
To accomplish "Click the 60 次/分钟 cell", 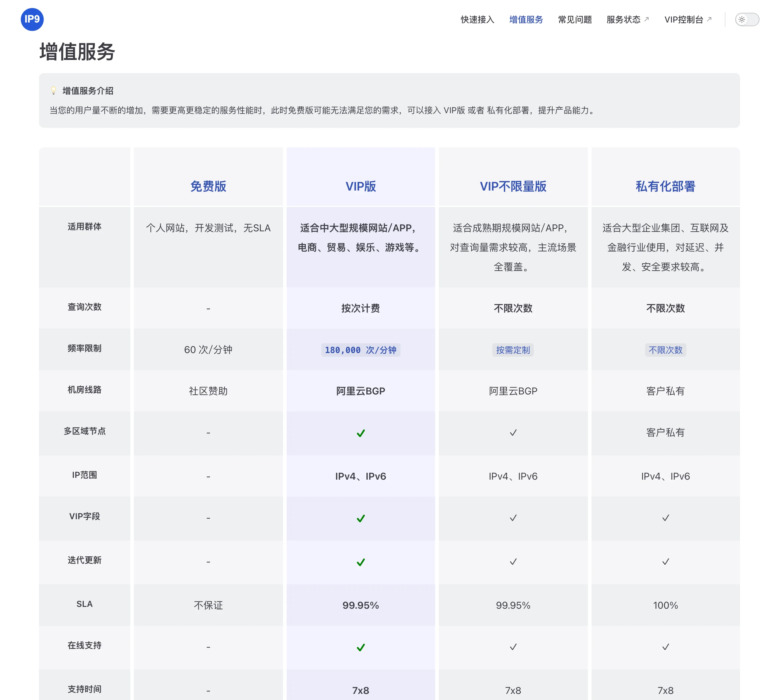I will coord(208,350).
